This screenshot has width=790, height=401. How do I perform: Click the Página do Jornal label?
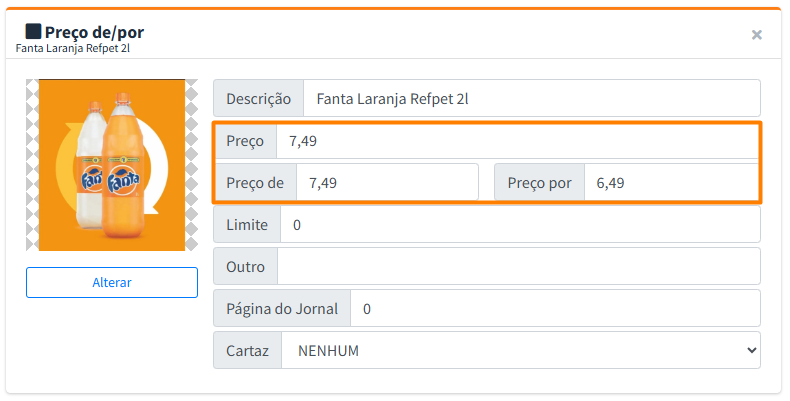pyautogui.click(x=282, y=309)
